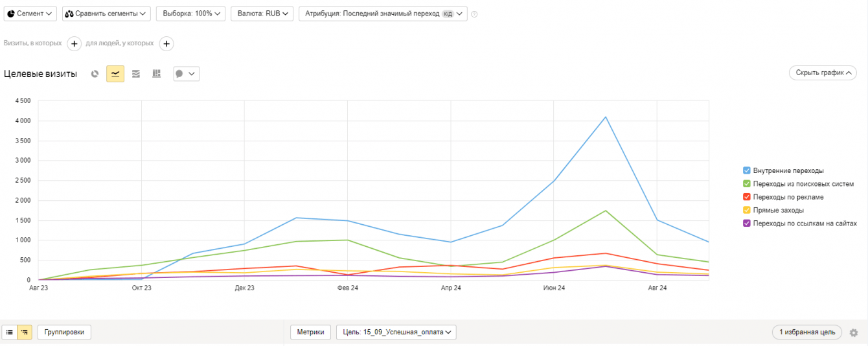The image size is (868, 346).
Task: Uncheck 'Переходы по рекламе' legend checkbox
Action: pyautogui.click(x=747, y=197)
